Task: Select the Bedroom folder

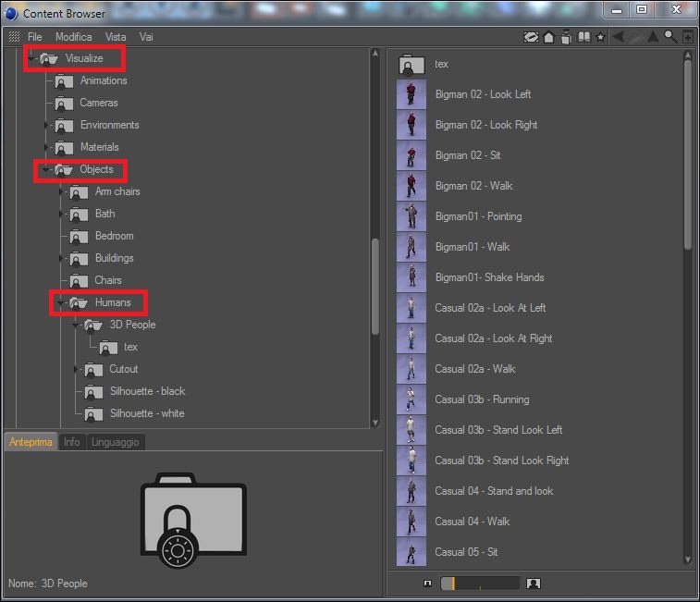Action: click(x=102, y=236)
